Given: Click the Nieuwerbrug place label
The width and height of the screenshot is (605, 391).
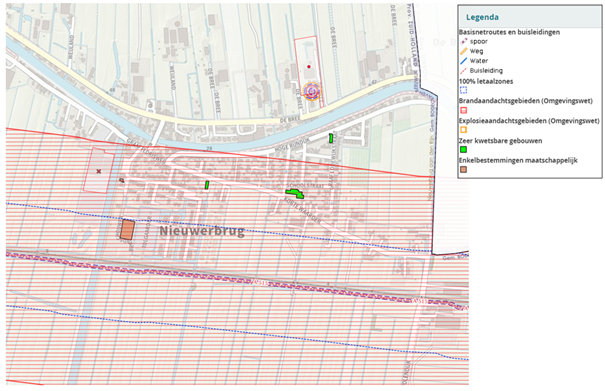Looking at the screenshot, I should point(202,231).
